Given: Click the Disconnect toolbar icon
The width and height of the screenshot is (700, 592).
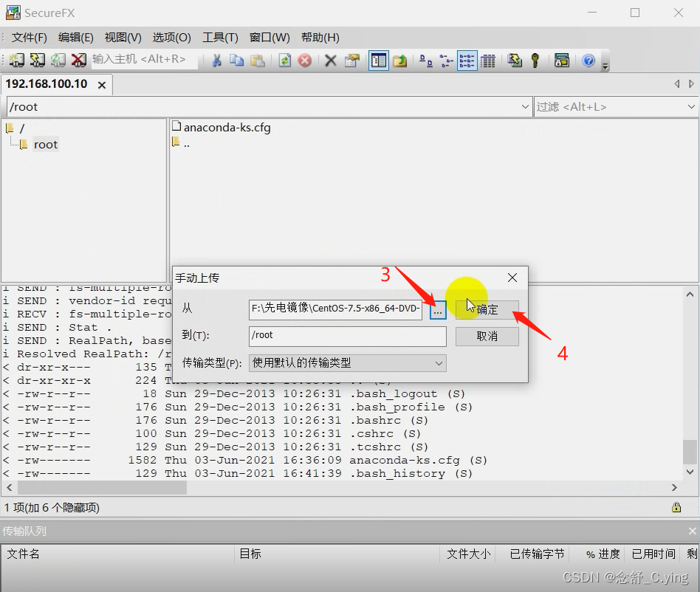Looking at the screenshot, I should 79,60.
